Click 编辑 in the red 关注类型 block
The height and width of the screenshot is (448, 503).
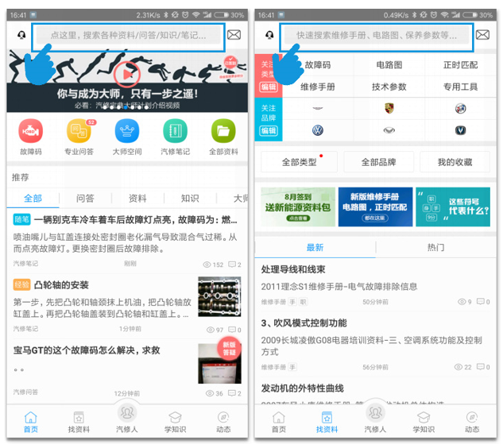pyautogui.click(x=268, y=87)
